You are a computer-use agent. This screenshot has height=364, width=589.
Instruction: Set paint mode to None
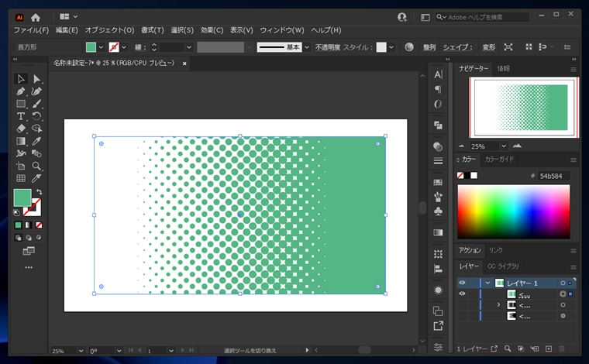click(x=39, y=225)
